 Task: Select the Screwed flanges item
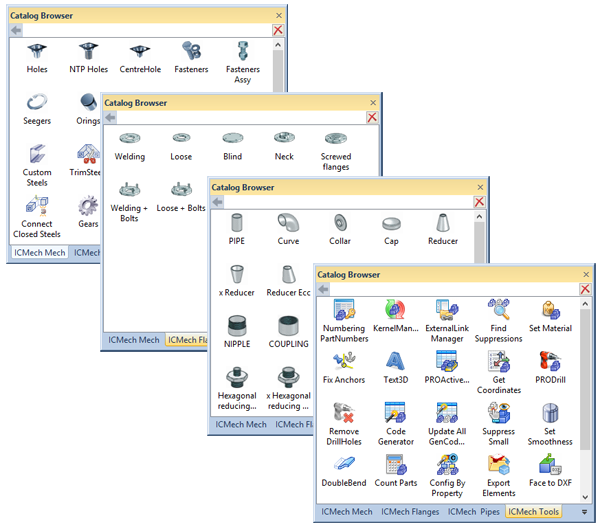pos(335,140)
